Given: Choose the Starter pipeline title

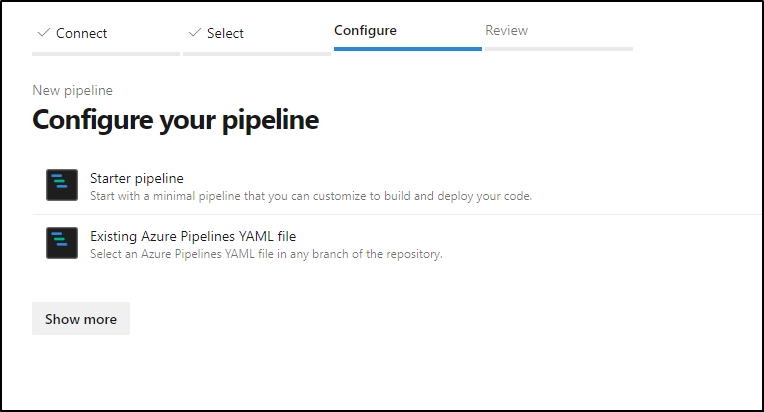Looking at the screenshot, I should (x=137, y=178).
